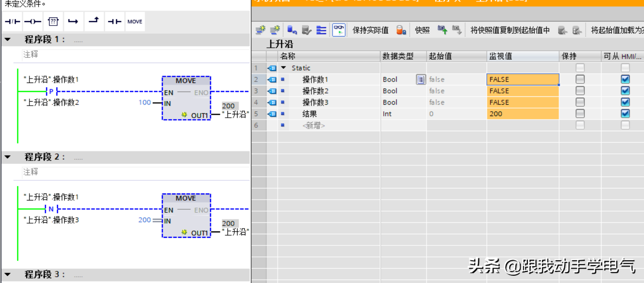Click the first greyed copy-to-start-values icon

[x=563, y=30]
